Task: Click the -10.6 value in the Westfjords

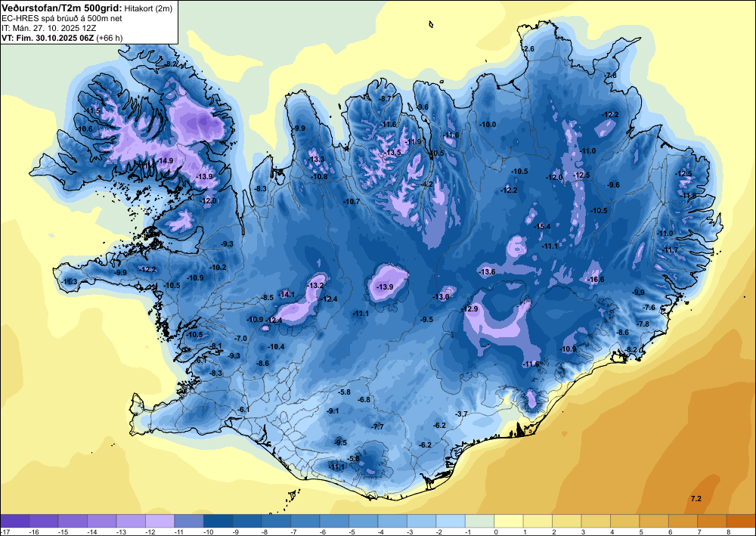Action: tap(85, 129)
